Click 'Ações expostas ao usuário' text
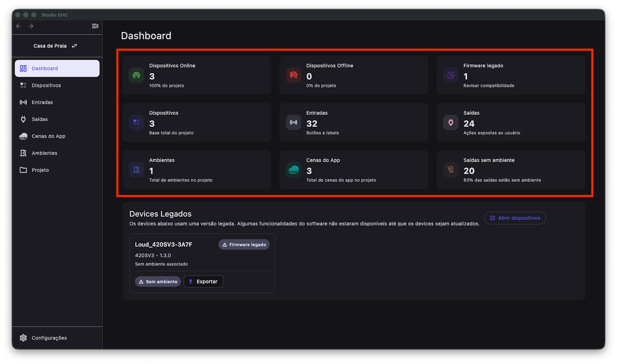The image size is (617, 364). [492, 133]
